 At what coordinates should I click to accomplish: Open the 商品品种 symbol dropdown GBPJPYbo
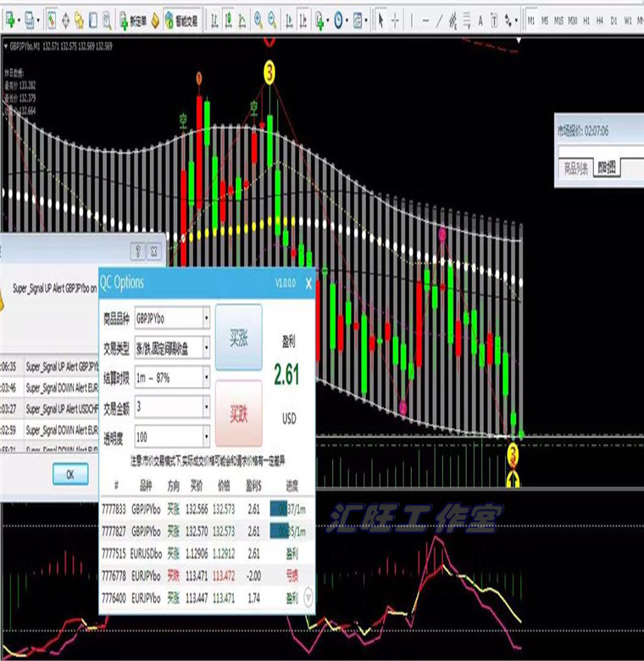click(172, 319)
